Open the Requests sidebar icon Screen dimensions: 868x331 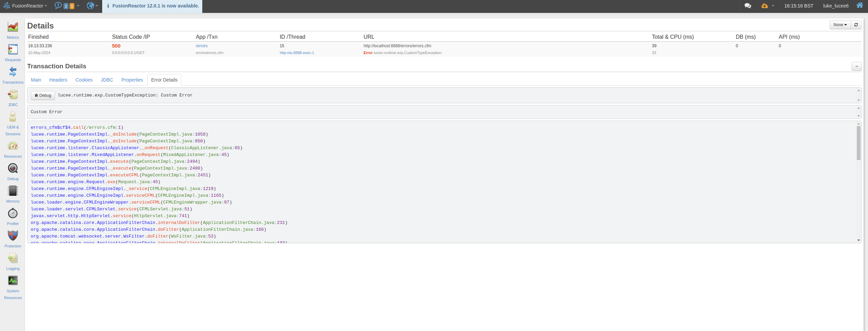pos(13,49)
